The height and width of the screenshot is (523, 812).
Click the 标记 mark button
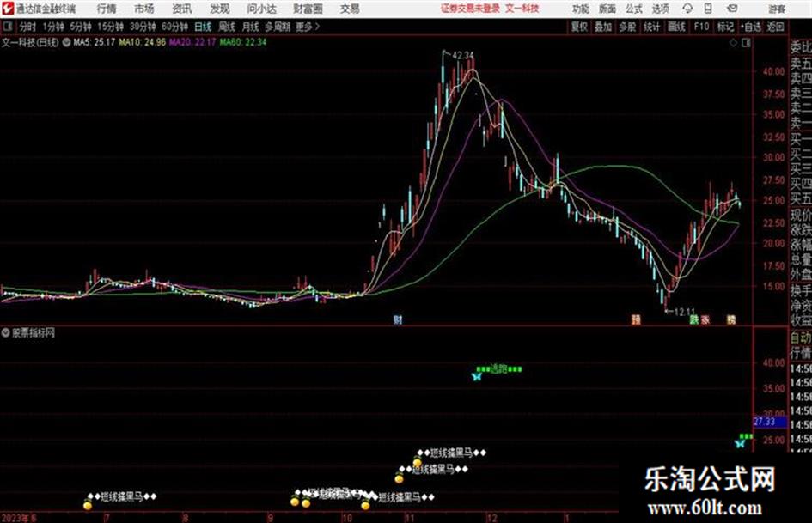(725, 27)
